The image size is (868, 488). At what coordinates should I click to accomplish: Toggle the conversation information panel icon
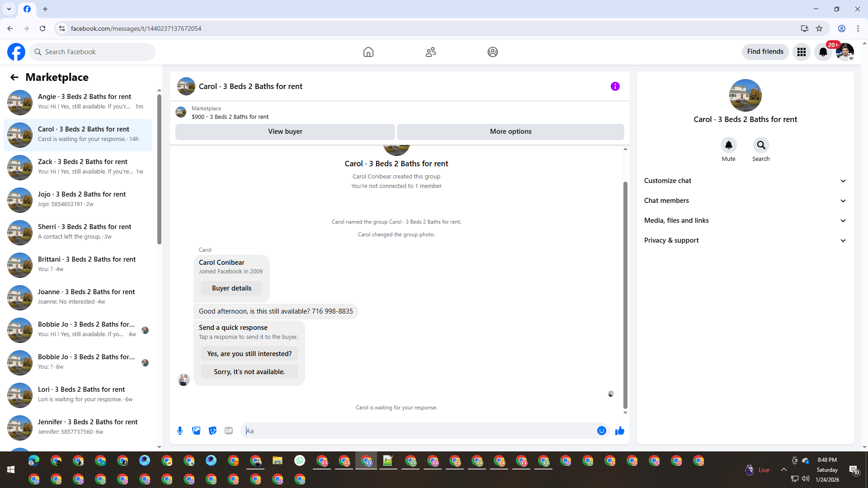pos(615,86)
